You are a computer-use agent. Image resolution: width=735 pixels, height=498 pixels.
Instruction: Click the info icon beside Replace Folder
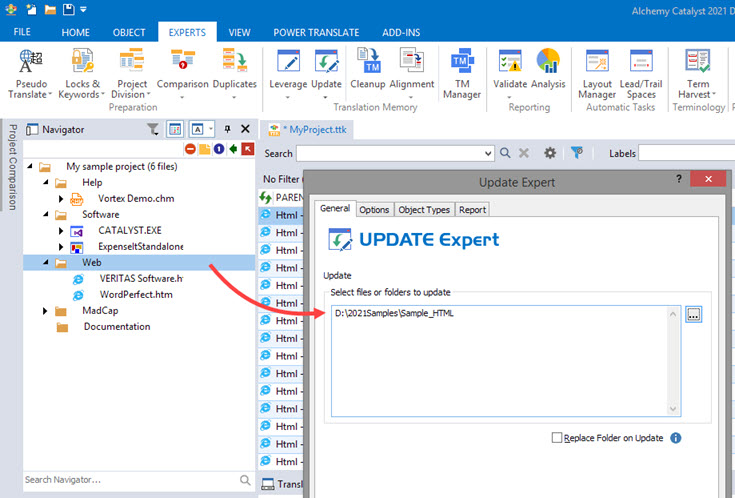(675, 438)
